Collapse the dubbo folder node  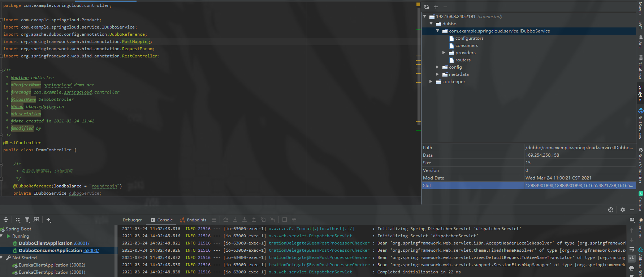(431, 23)
